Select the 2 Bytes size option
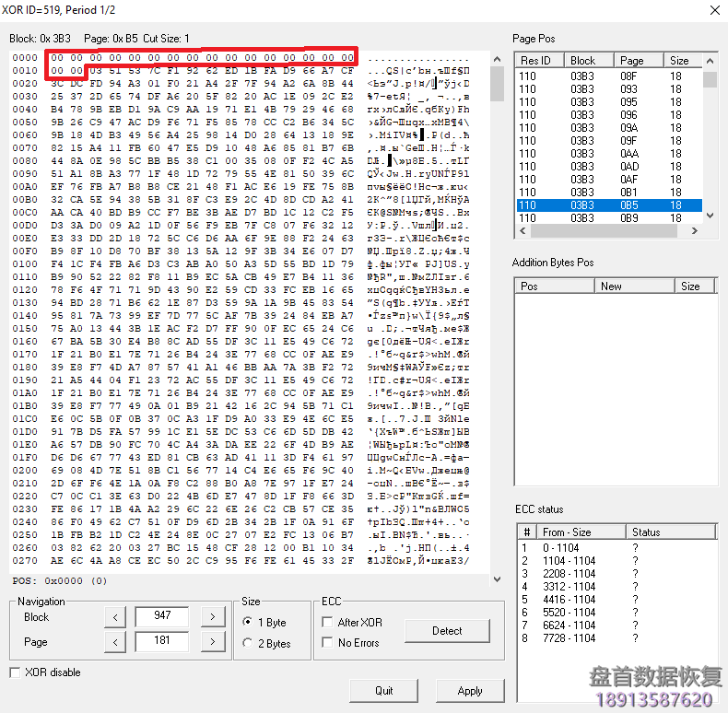The width and height of the screenshot is (728, 713). (x=250, y=643)
